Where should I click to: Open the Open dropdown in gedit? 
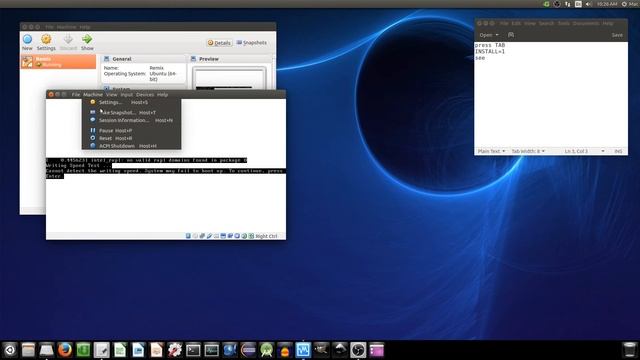coord(489,35)
